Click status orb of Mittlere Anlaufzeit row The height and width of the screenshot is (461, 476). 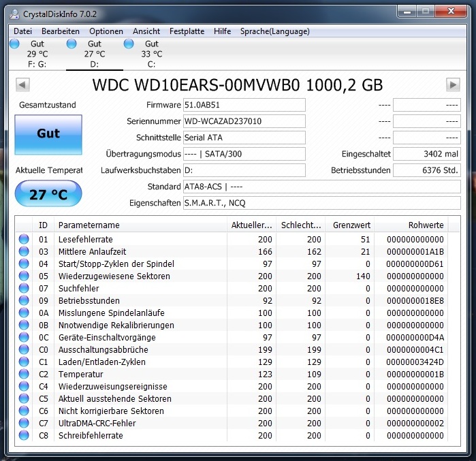click(x=24, y=251)
